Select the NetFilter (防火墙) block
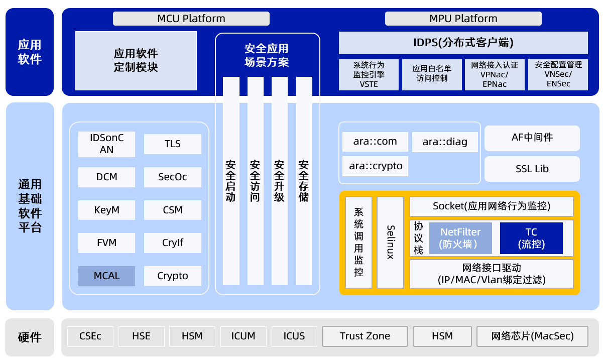 [x=460, y=238]
